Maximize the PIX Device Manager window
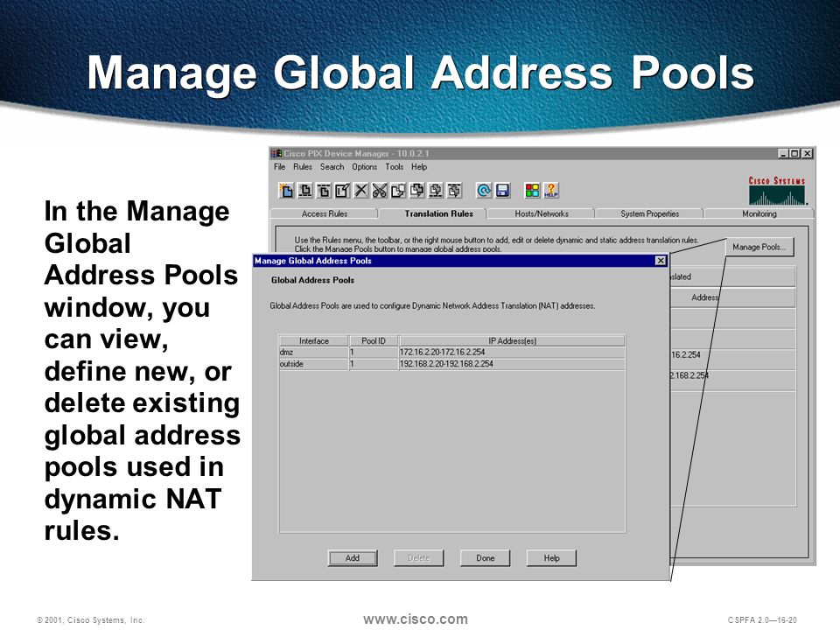This screenshot has height=630, width=840. pos(795,154)
